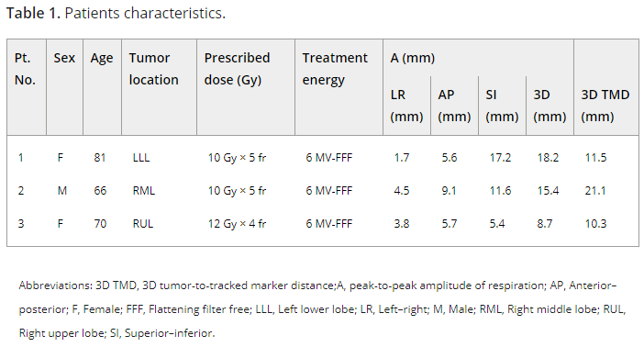This screenshot has width=644, height=347.
Task: Click the Sex column header
Action: pyautogui.click(x=64, y=58)
